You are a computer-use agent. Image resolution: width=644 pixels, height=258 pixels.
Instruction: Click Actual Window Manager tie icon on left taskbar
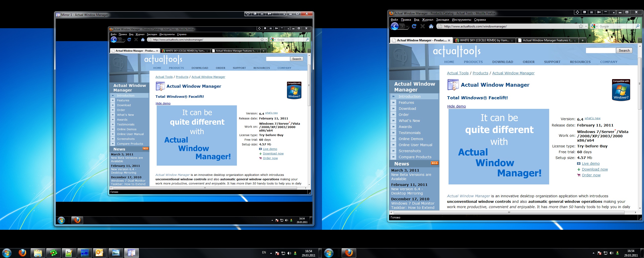pyautogui.click(x=131, y=253)
